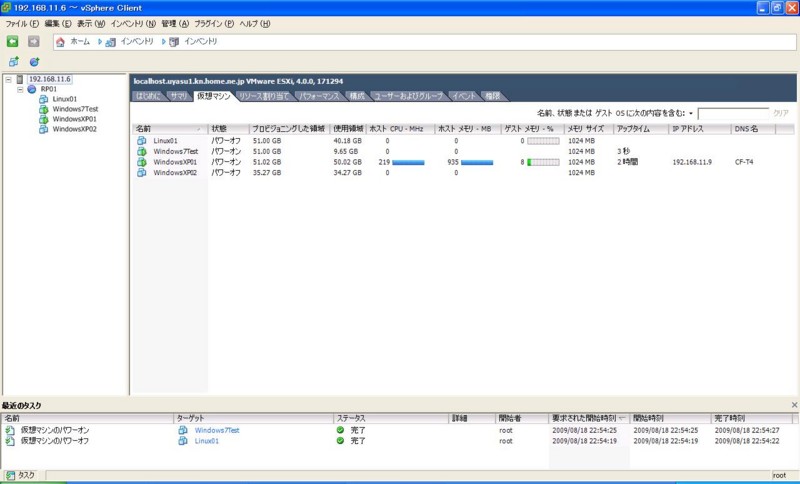Click green 完了 status icon for Windows7Test task
The height and width of the screenshot is (484, 800).
(340, 430)
